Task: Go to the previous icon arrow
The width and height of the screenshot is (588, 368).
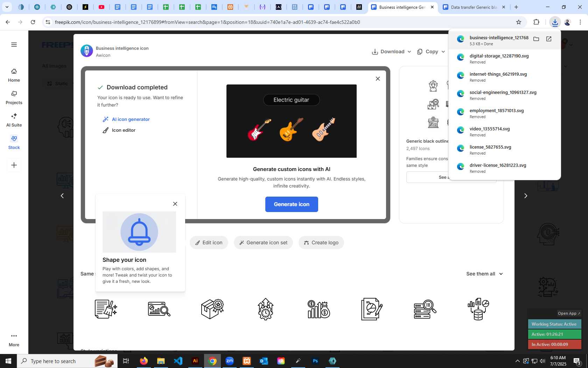Action: click(62, 196)
